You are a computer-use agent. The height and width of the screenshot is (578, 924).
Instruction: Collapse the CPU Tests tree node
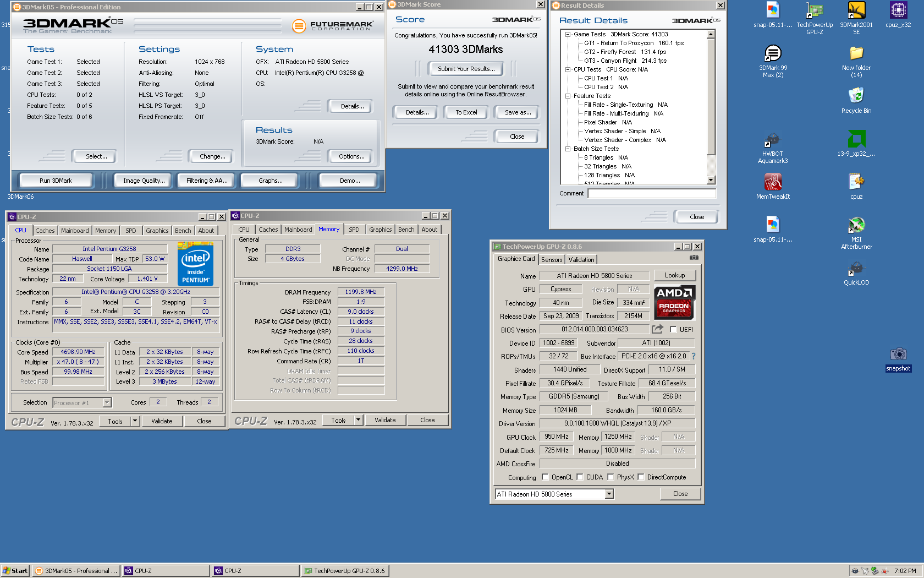point(568,69)
